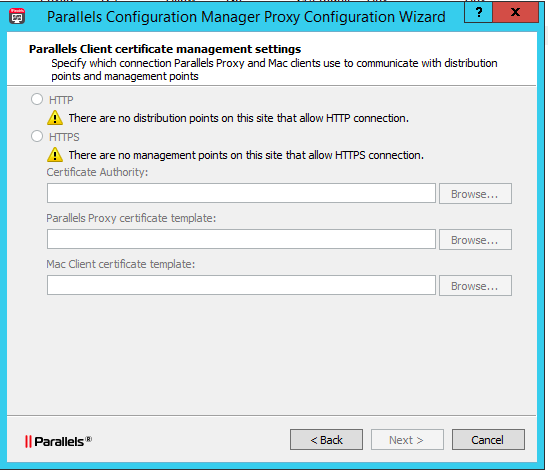548x470 pixels.
Task: Cancel the configuration wizard
Action: point(488,440)
